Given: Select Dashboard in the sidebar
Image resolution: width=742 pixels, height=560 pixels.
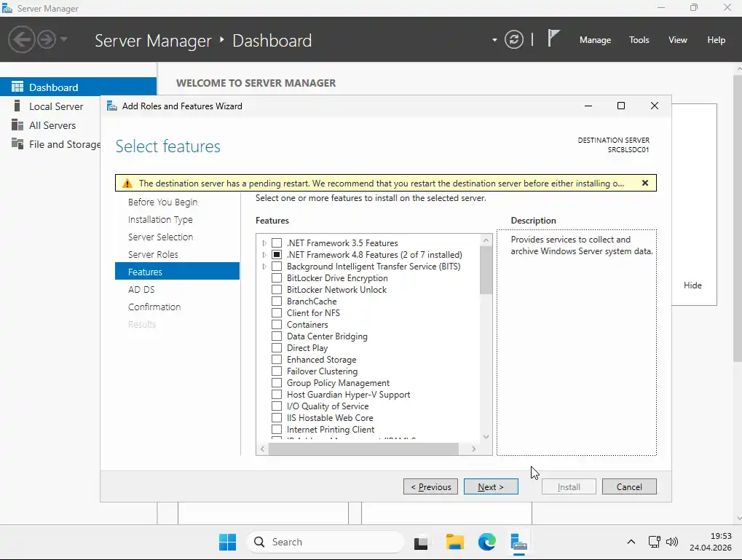Looking at the screenshot, I should 78,87.
